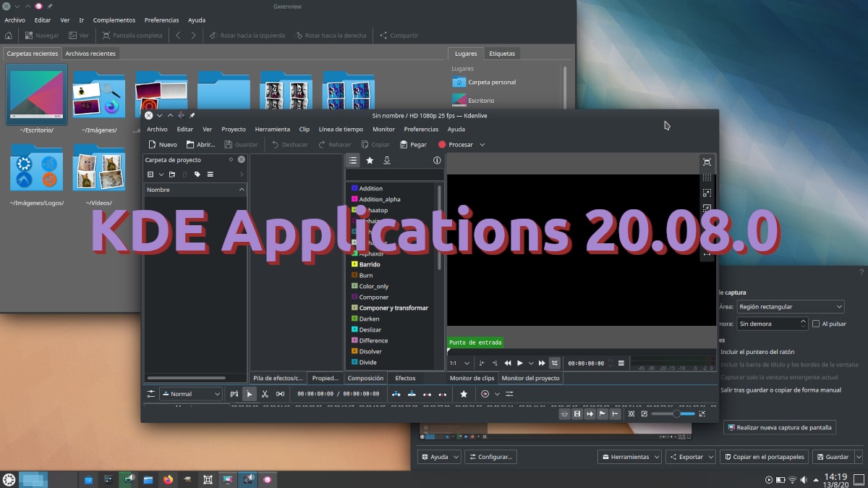Click the download new effects icon
Screen dimensions: 868x488
(387, 161)
